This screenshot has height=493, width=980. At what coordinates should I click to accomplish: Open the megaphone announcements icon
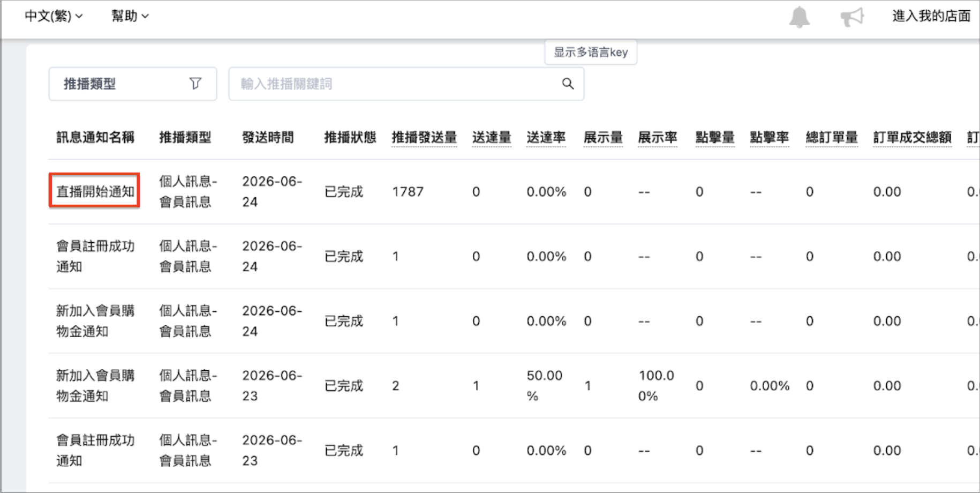(x=852, y=17)
